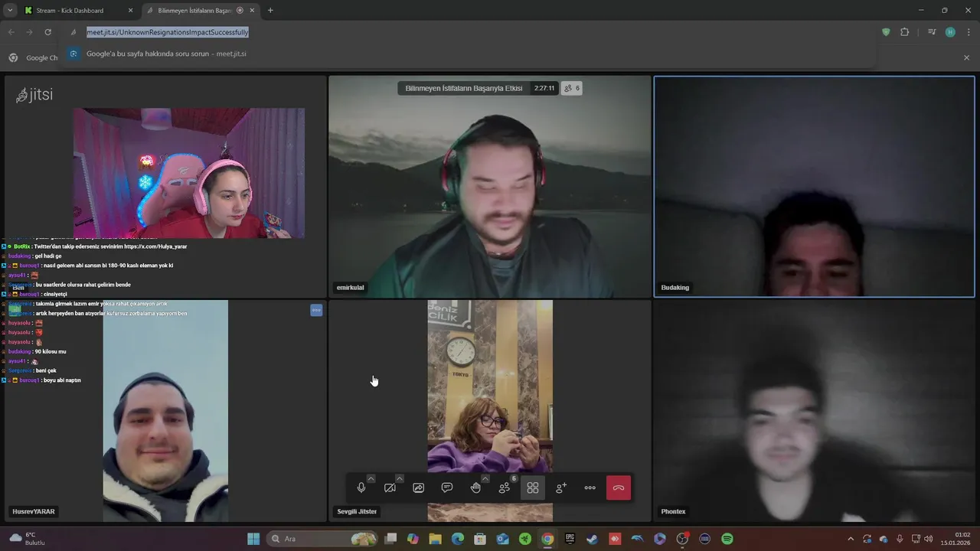This screenshot has height=551, width=980.
Task: Open Epic Games launcher from taskbar
Action: tap(570, 539)
